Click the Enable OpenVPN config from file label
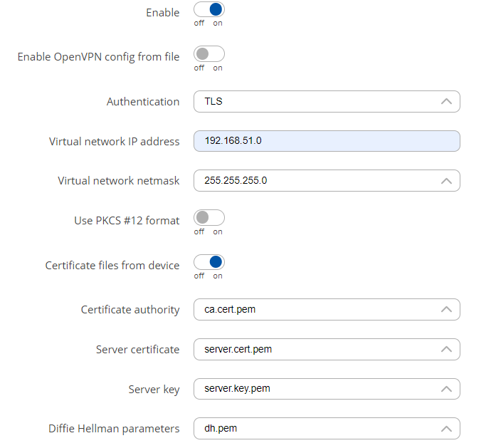The height and width of the screenshot is (448, 491). pyautogui.click(x=99, y=57)
